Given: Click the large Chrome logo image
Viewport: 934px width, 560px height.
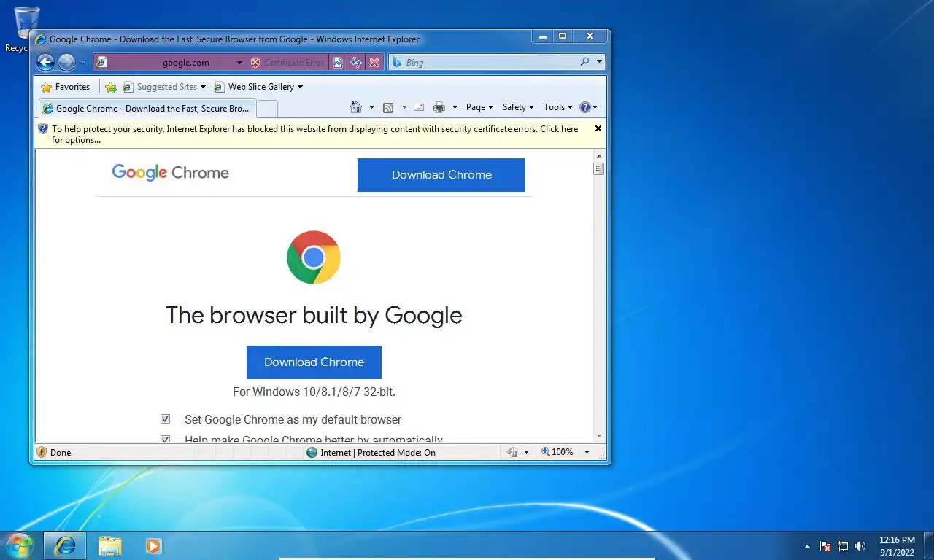Looking at the screenshot, I should click(x=314, y=257).
